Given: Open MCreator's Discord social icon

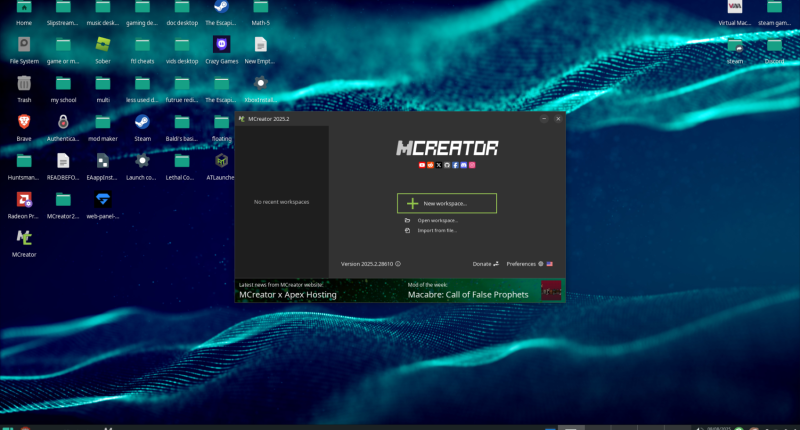Looking at the screenshot, I should [x=463, y=165].
